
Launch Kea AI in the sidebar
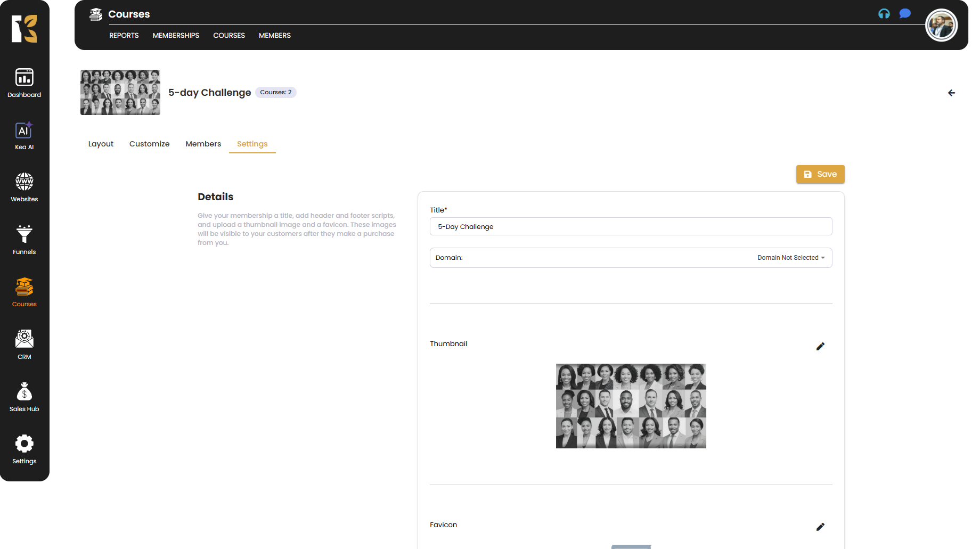coord(24,136)
